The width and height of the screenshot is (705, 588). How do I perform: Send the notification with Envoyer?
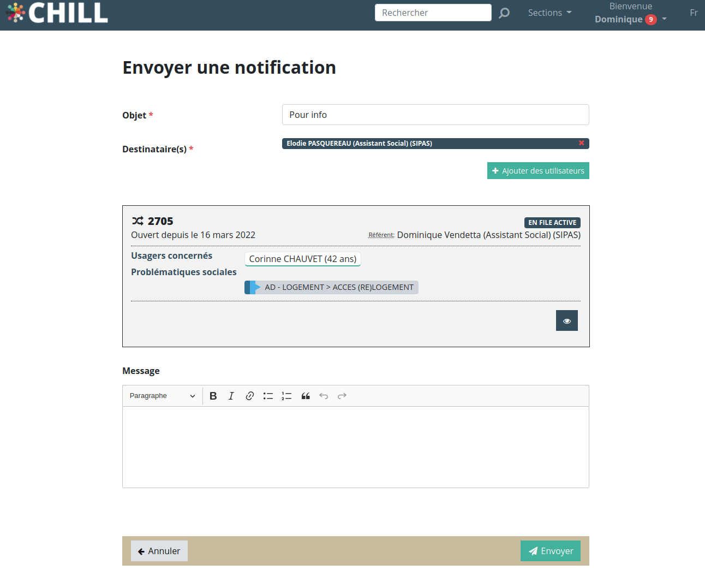point(550,551)
